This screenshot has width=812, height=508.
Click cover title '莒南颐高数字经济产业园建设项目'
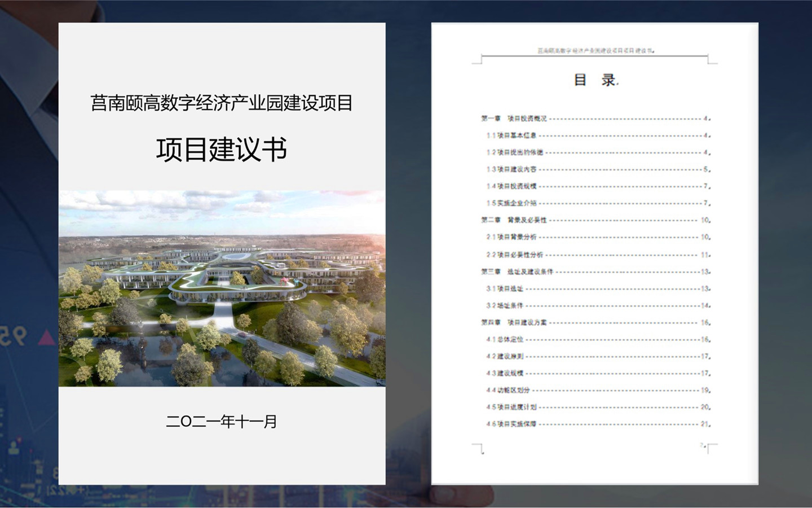[222, 103]
